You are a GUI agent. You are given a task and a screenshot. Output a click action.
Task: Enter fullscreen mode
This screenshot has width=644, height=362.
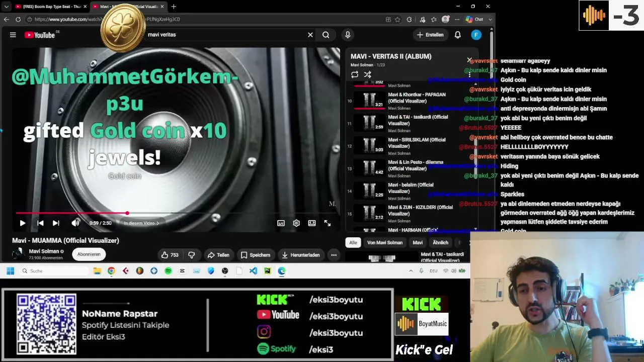coord(328,223)
